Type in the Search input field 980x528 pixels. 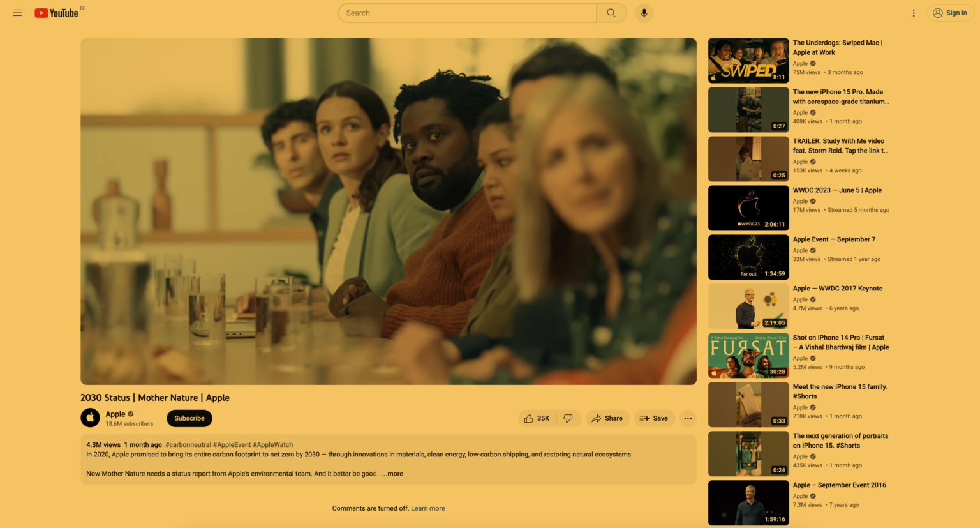(x=467, y=13)
